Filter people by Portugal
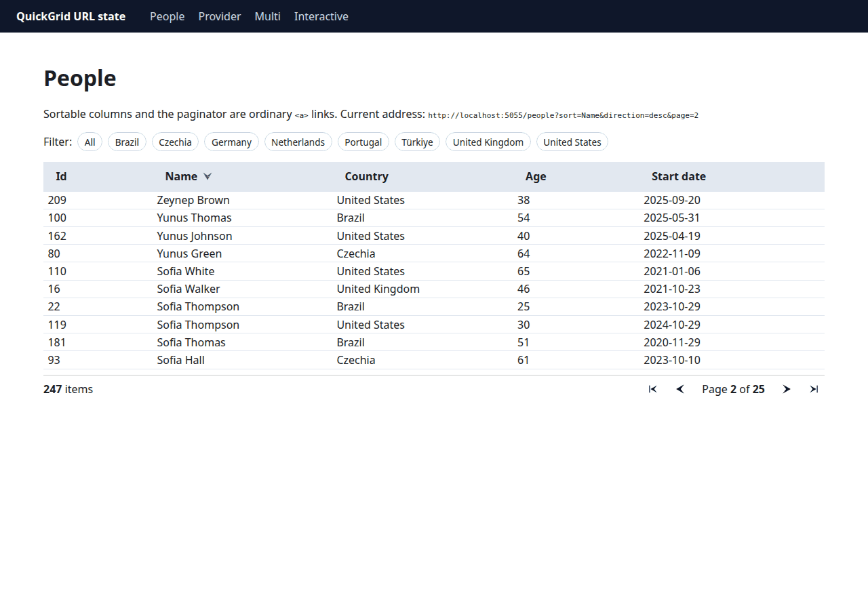 (363, 142)
